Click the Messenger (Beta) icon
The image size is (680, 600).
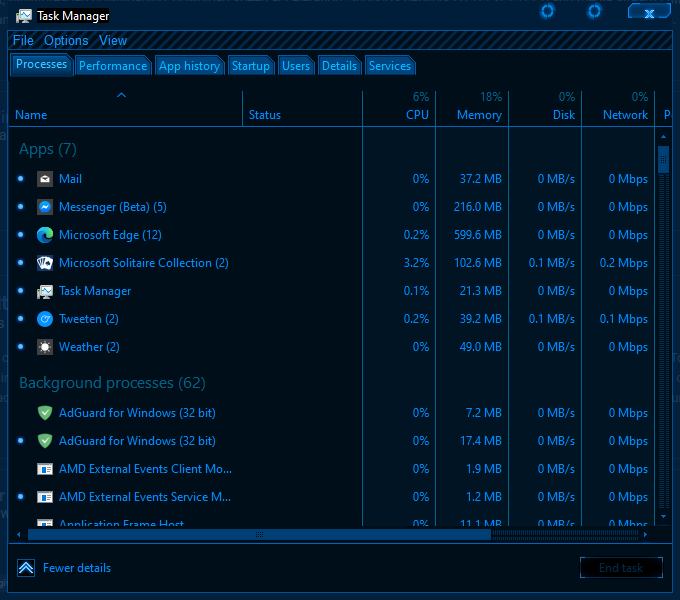[x=45, y=207]
